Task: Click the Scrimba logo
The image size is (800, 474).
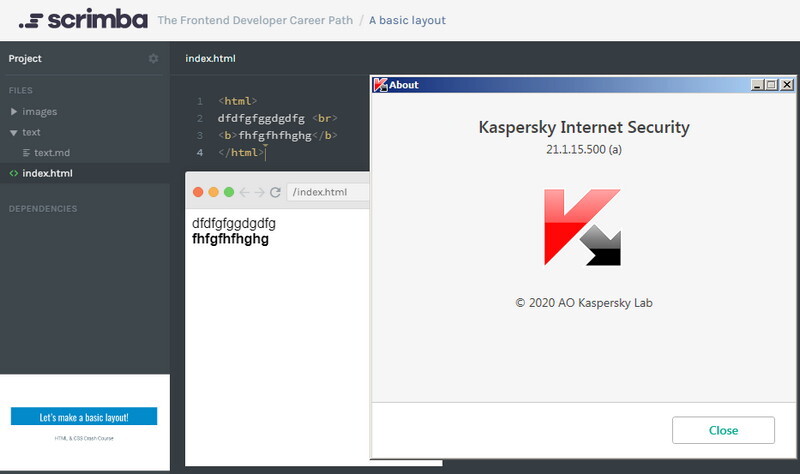Action: 84,19
